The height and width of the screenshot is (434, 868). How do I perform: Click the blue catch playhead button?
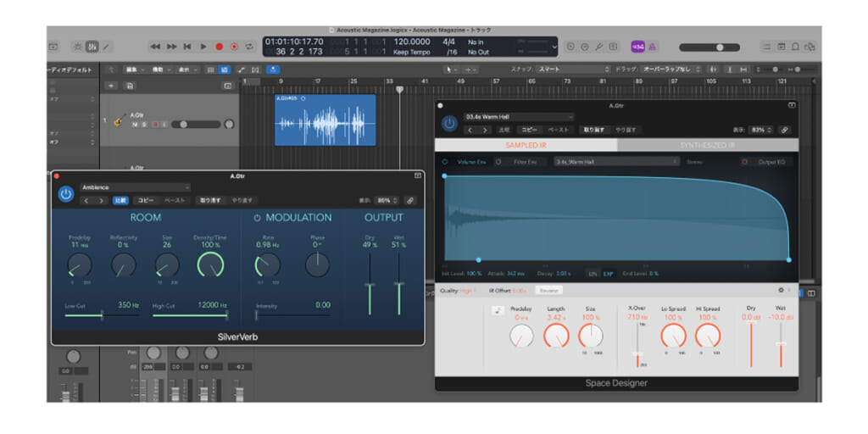click(x=273, y=70)
